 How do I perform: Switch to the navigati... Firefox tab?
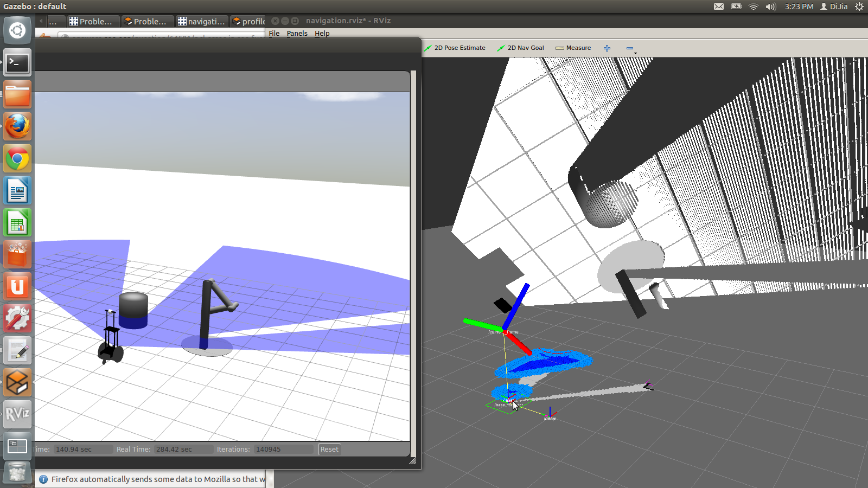coord(201,21)
